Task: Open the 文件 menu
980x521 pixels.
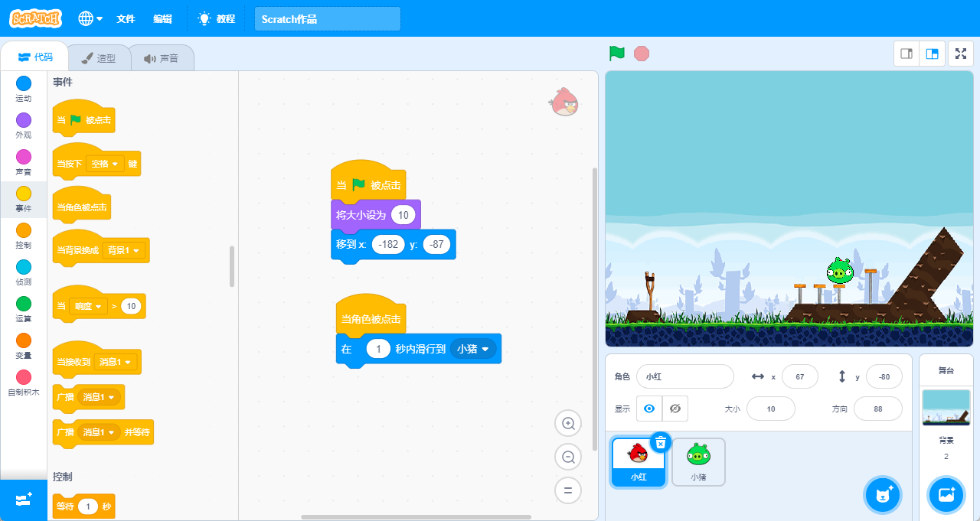Action: [126, 19]
